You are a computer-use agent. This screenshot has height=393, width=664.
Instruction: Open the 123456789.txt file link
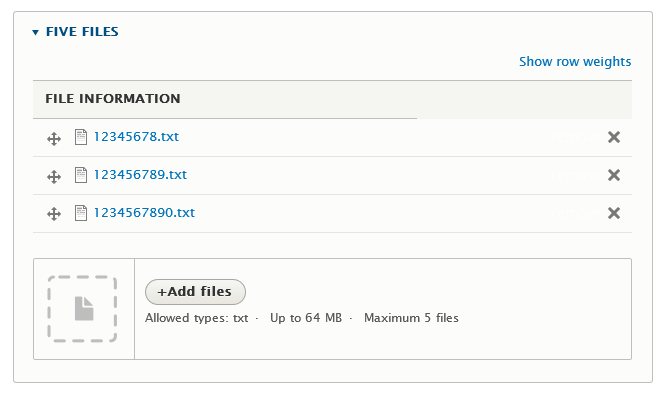140,175
